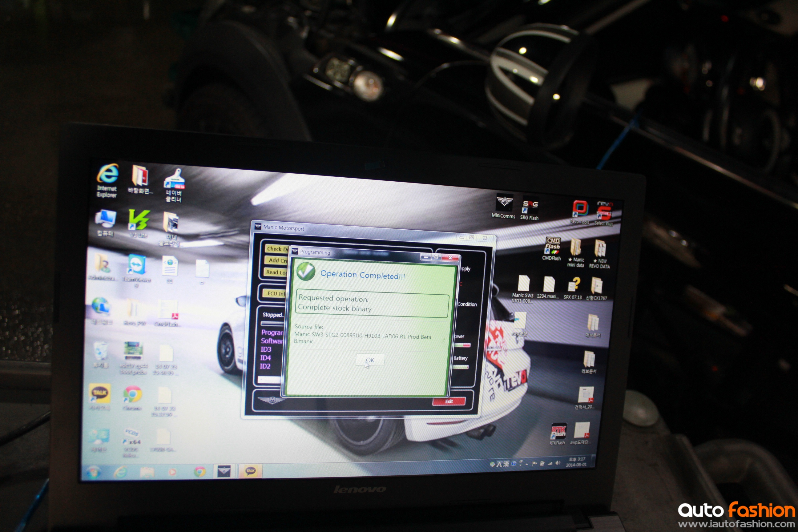Open the Naver Cleaner (네이버 클리너) icon
Viewport: 798px width, 532px height.
click(174, 185)
